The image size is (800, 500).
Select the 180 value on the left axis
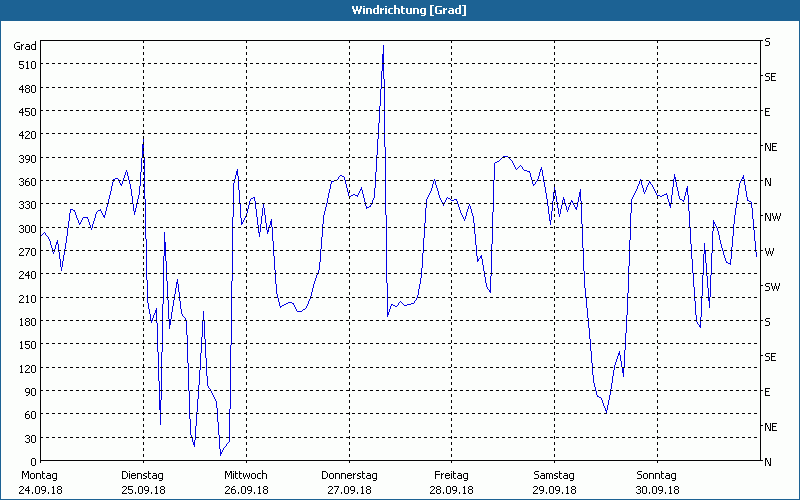click(x=28, y=322)
